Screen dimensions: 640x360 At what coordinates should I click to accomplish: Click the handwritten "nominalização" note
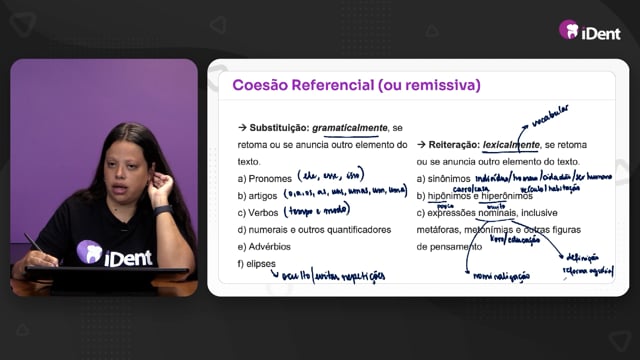point(501,276)
